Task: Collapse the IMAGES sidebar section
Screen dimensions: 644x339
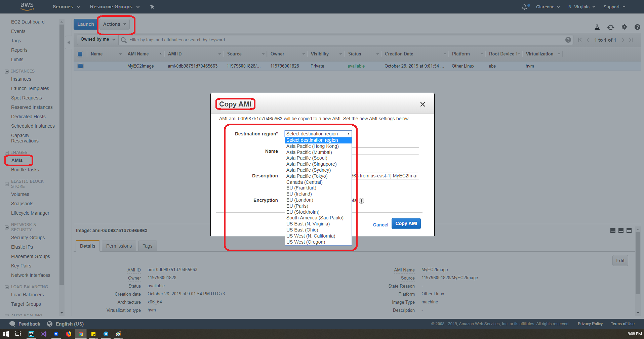Action: pos(7,153)
